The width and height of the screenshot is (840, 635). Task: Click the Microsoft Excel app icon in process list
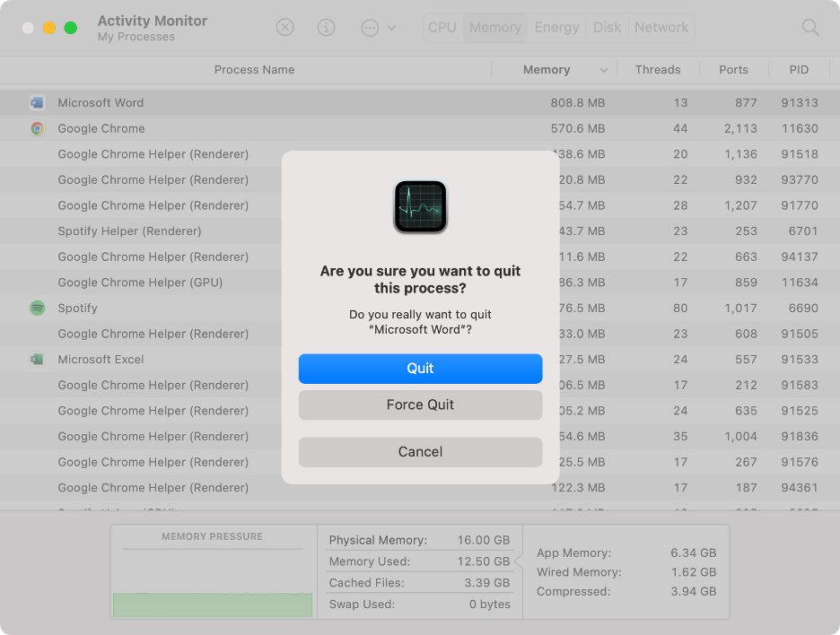click(x=37, y=359)
